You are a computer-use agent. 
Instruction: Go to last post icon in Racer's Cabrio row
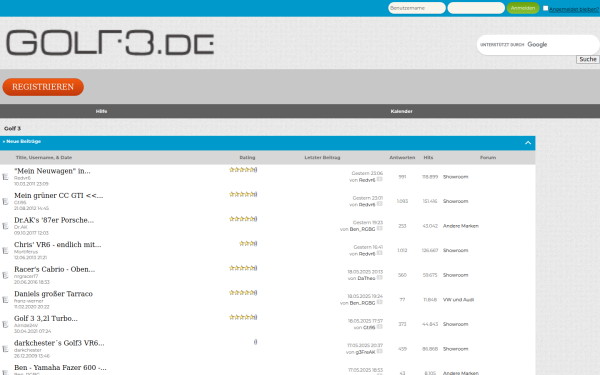coord(380,278)
